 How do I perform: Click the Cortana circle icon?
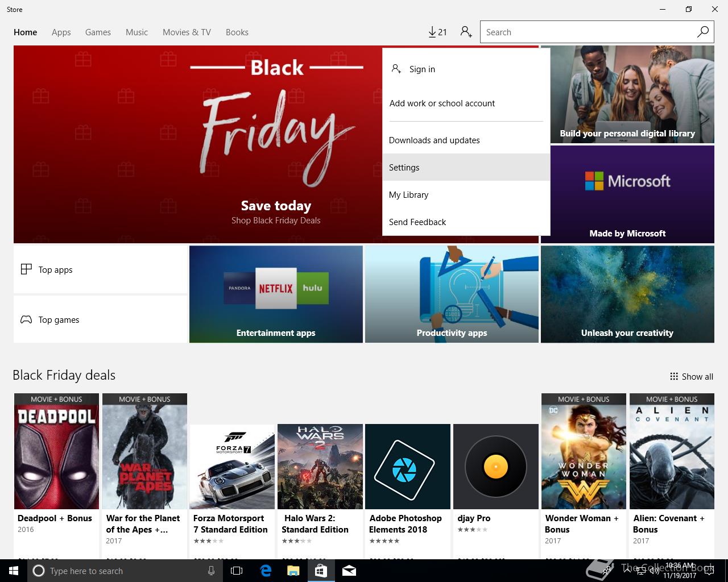(39, 571)
